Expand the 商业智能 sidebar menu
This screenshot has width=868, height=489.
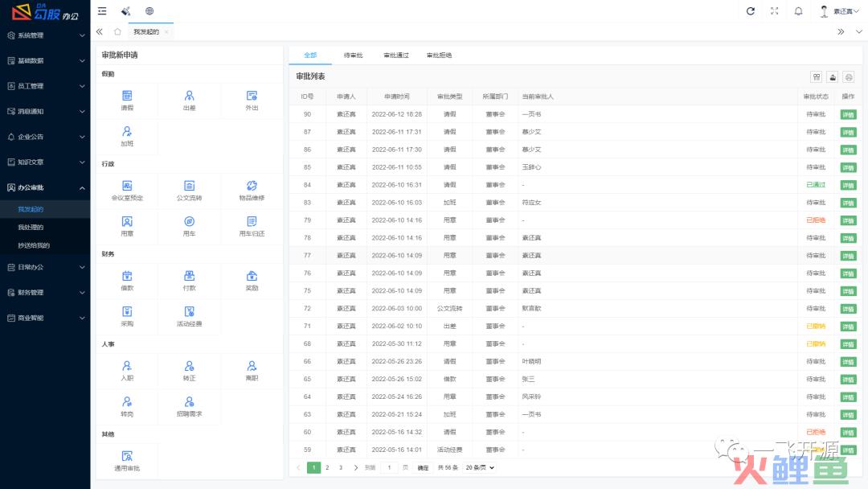45,318
